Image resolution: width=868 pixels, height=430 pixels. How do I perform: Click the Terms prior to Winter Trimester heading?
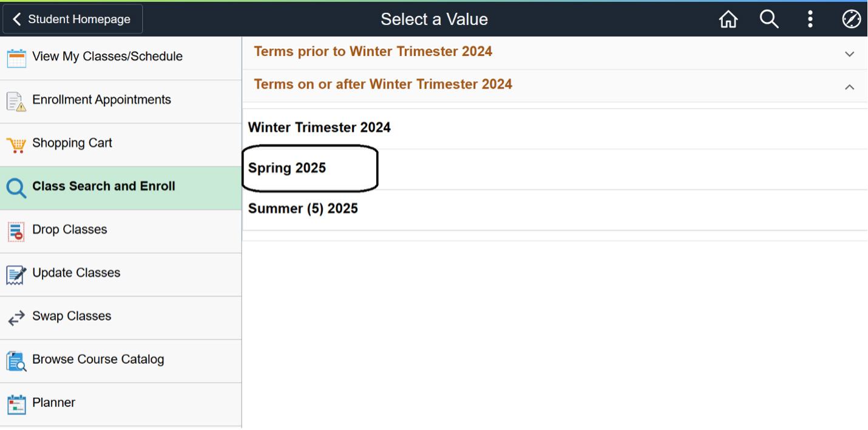pyautogui.click(x=373, y=52)
